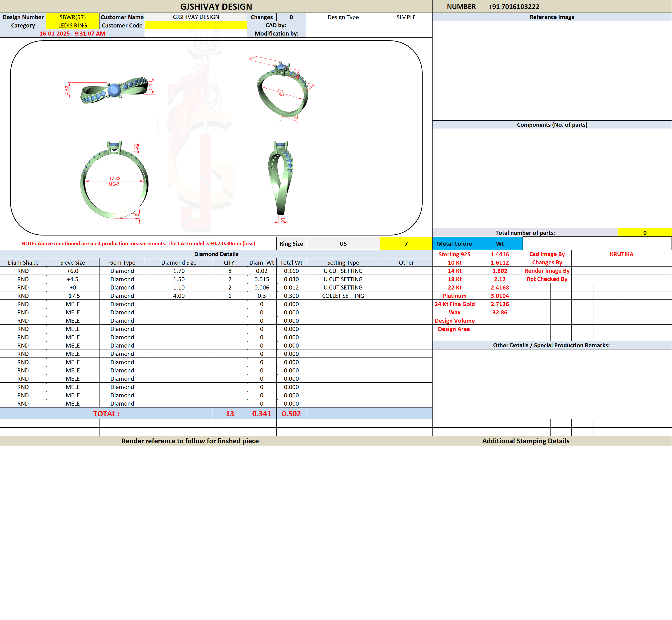
Task: Select the Sieve Size +4.5 cell
Action: [x=72, y=279]
